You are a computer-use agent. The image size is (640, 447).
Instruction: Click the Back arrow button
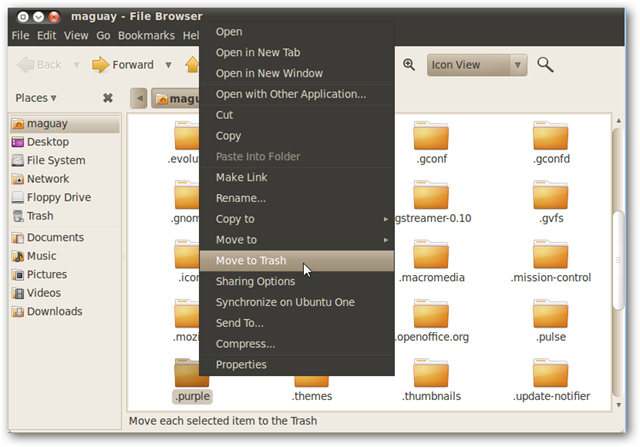tap(40, 65)
